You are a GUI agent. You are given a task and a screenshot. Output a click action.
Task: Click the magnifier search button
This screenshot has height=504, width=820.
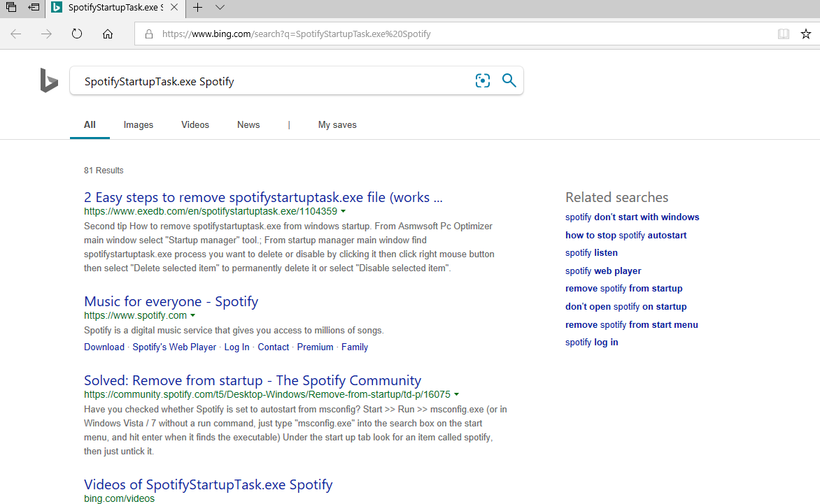(x=509, y=80)
